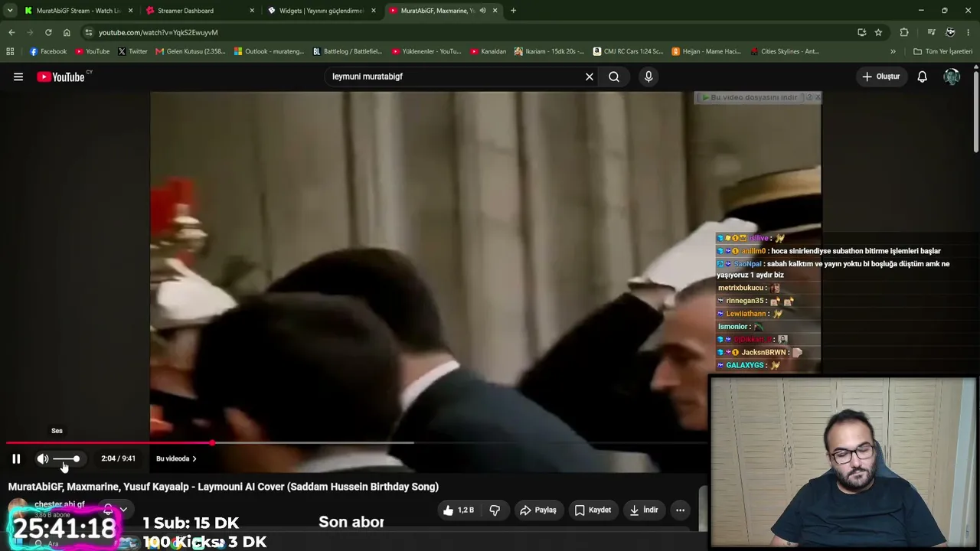Switch to the Widgets tab

(322, 11)
